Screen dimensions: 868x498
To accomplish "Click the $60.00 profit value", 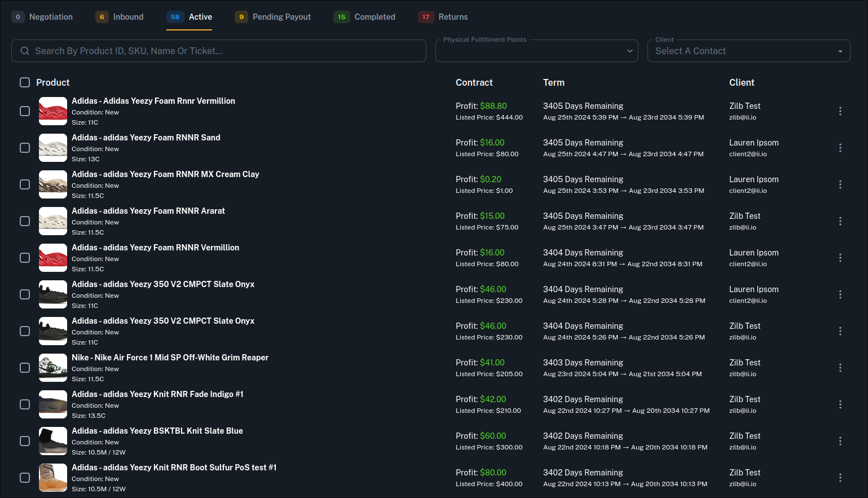I will click(493, 436).
